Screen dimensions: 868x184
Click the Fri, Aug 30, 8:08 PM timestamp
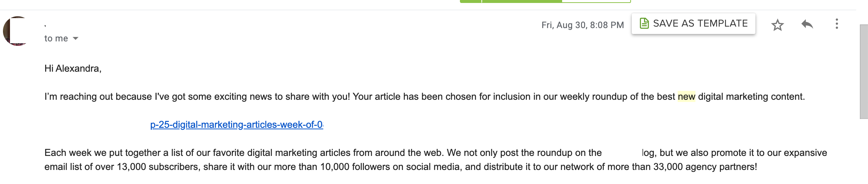tap(582, 25)
